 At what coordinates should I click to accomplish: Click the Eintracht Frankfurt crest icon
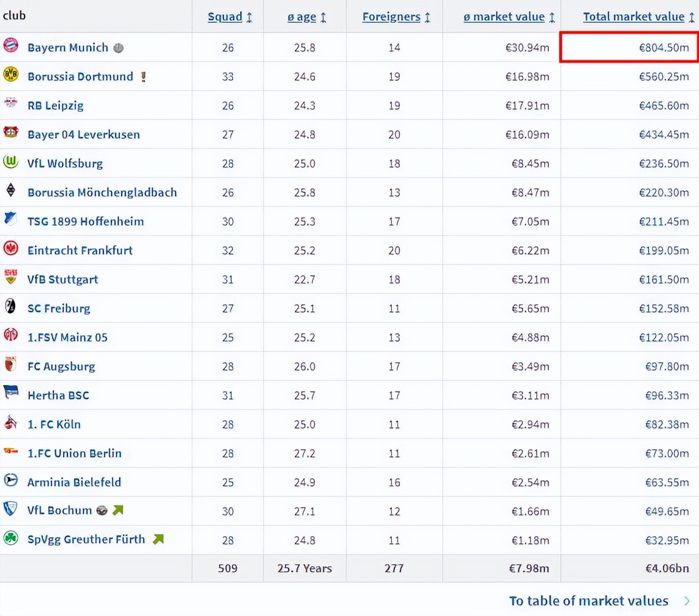(11, 248)
